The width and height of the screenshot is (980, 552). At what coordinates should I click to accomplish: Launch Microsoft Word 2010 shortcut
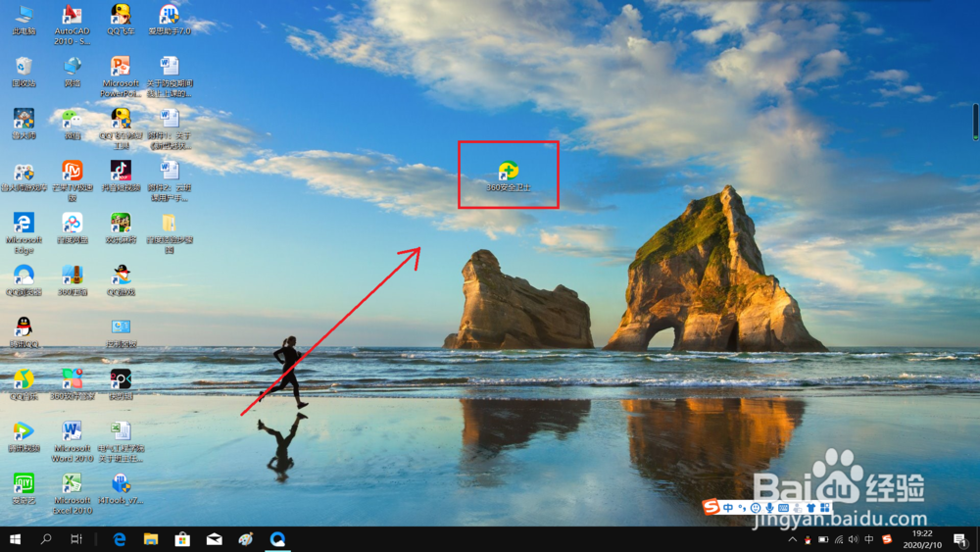72,442
